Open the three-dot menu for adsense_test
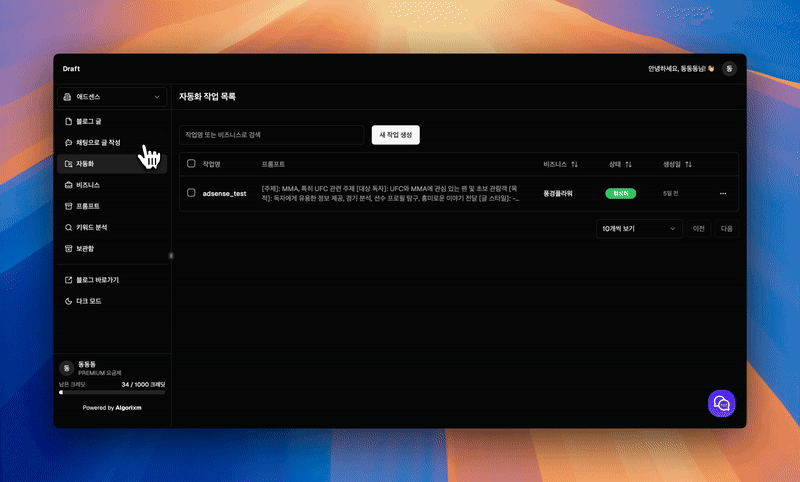The width and height of the screenshot is (800, 482). pyautogui.click(x=723, y=194)
